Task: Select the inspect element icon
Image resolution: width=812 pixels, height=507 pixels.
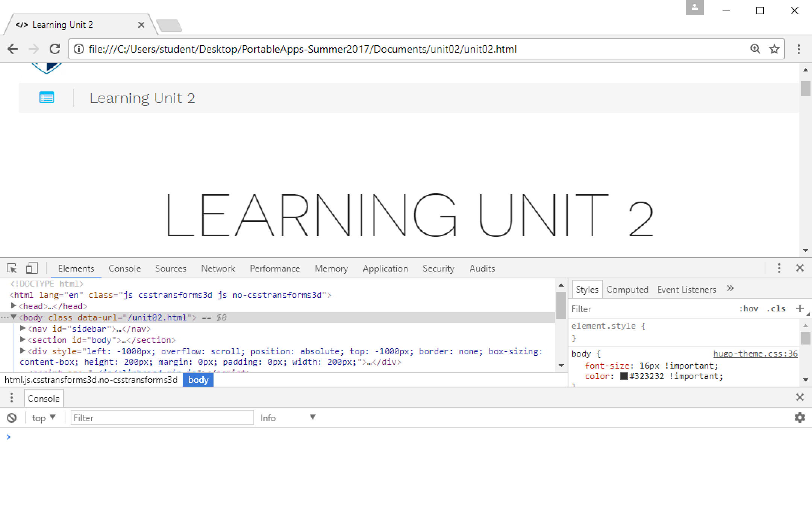Action: coord(12,268)
